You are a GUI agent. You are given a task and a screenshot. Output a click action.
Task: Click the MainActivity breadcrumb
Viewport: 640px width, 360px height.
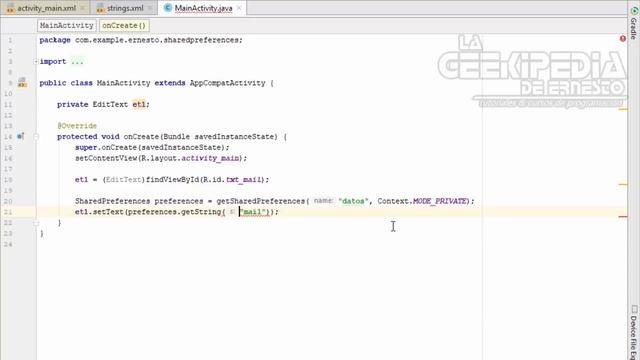pos(67,25)
